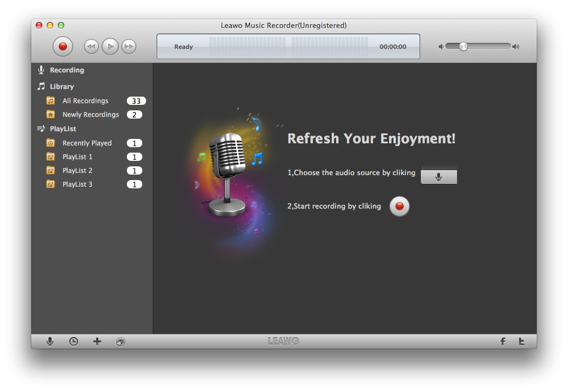Click the red record button beside step 2
The height and width of the screenshot is (392, 568).
pyautogui.click(x=399, y=206)
